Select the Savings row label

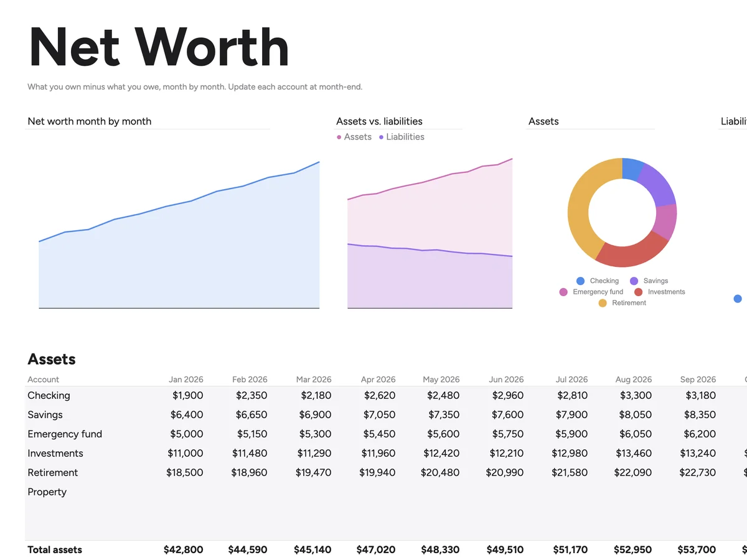tap(45, 415)
